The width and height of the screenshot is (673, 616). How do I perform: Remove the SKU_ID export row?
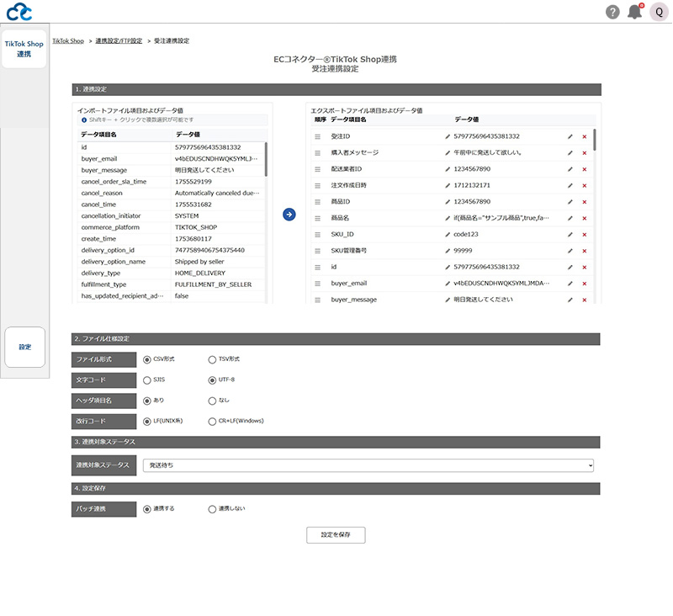(584, 235)
